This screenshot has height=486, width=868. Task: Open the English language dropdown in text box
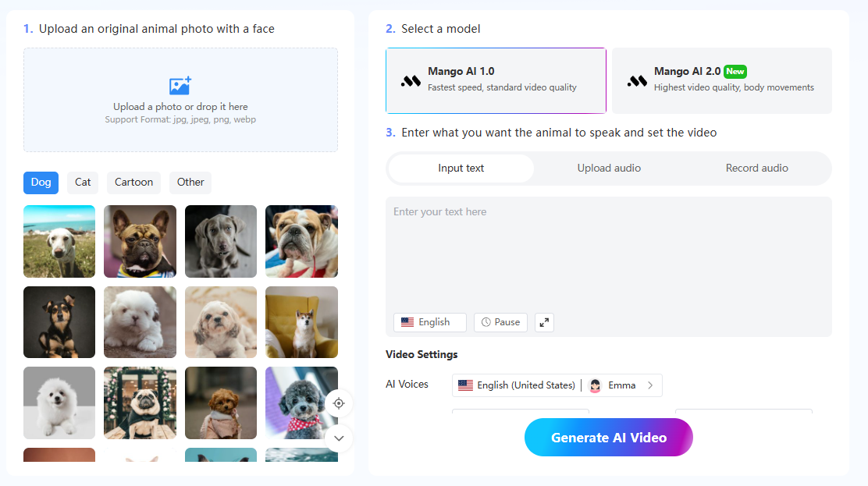[430, 322]
